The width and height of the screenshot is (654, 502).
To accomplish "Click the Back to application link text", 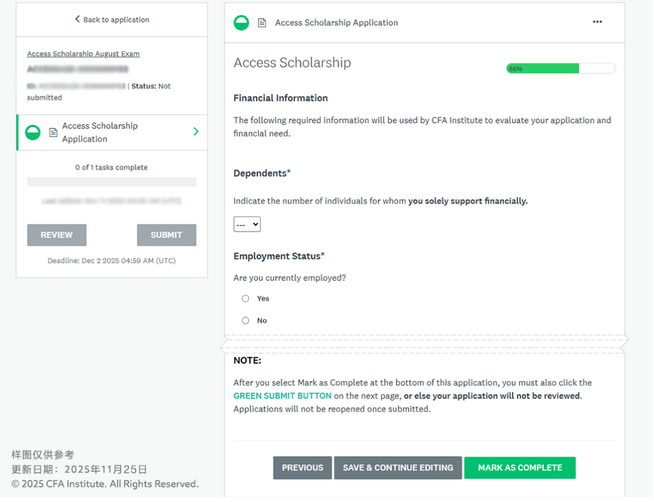I will pyautogui.click(x=116, y=20).
